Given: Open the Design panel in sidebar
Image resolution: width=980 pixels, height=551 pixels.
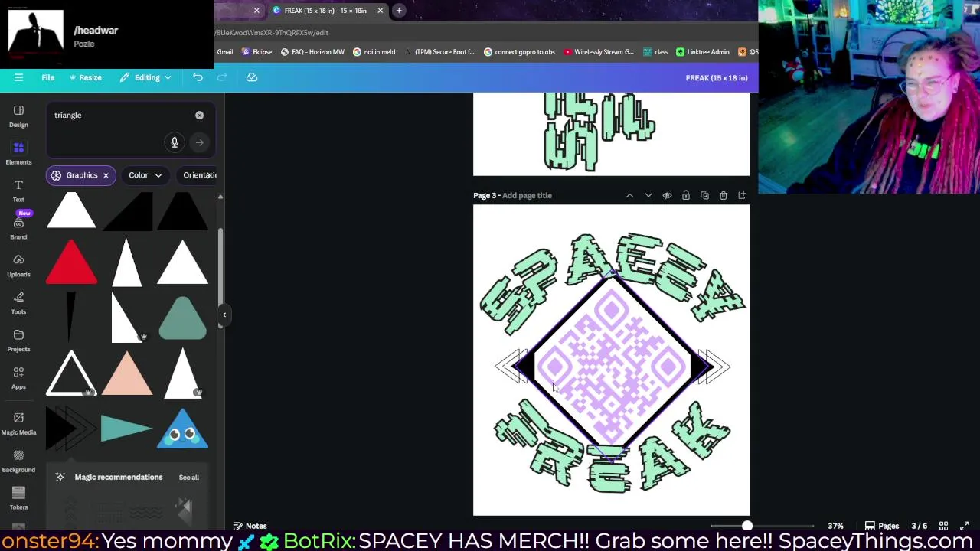Looking at the screenshot, I should 18,116.
